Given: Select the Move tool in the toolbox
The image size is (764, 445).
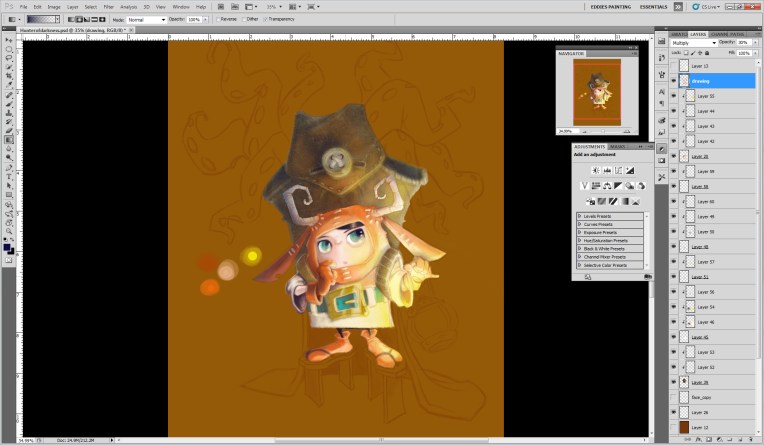Looking at the screenshot, I should click(x=9, y=39).
